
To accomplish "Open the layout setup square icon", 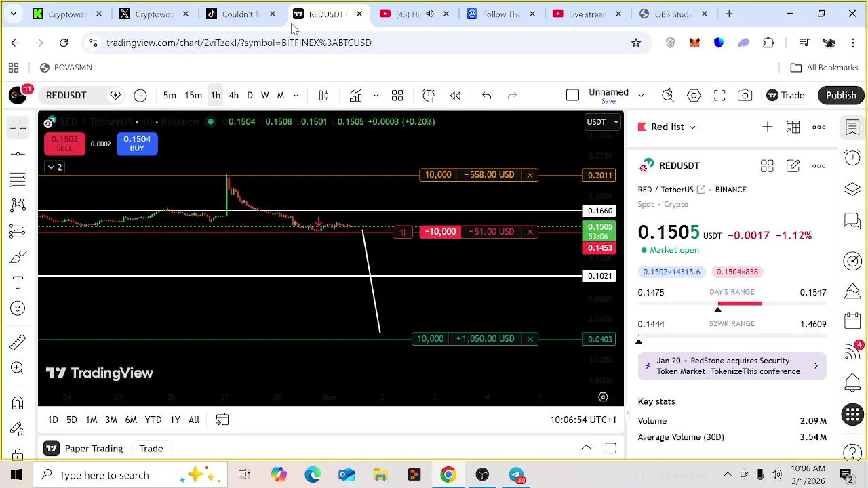I will click(572, 96).
